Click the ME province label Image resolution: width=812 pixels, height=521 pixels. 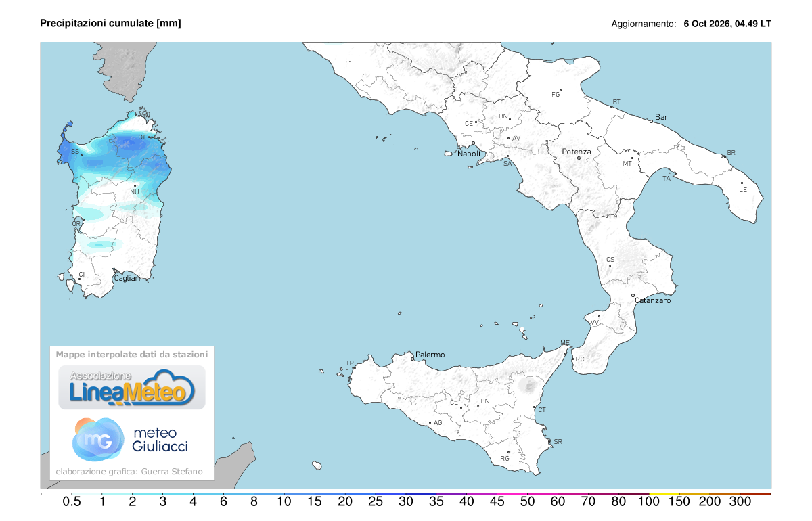point(566,344)
